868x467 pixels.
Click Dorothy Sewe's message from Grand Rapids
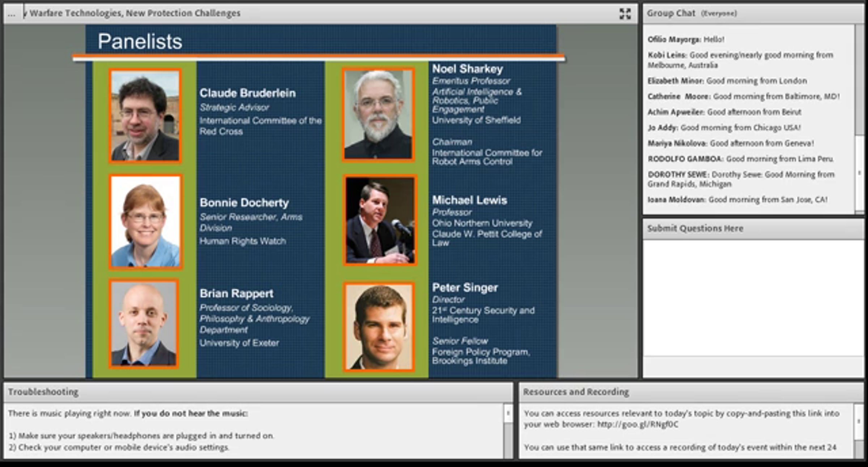click(741, 179)
